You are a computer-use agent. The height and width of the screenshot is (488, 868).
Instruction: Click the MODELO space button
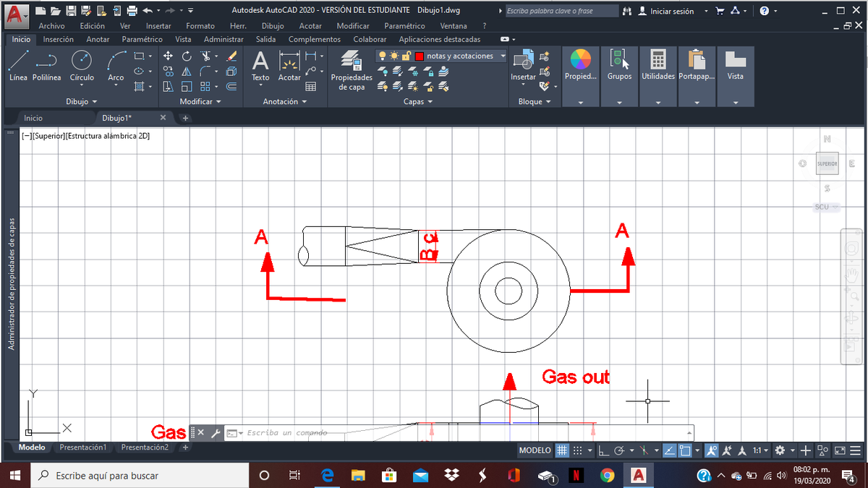(x=535, y=450)
